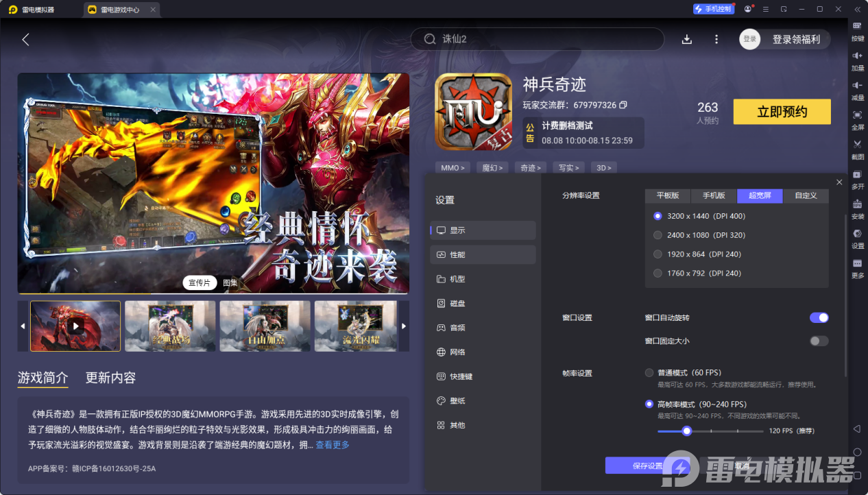Click the window-shrink icon beside the hamburger menu
The height and width of the screenshot is (495, 868).
(783, 9)
